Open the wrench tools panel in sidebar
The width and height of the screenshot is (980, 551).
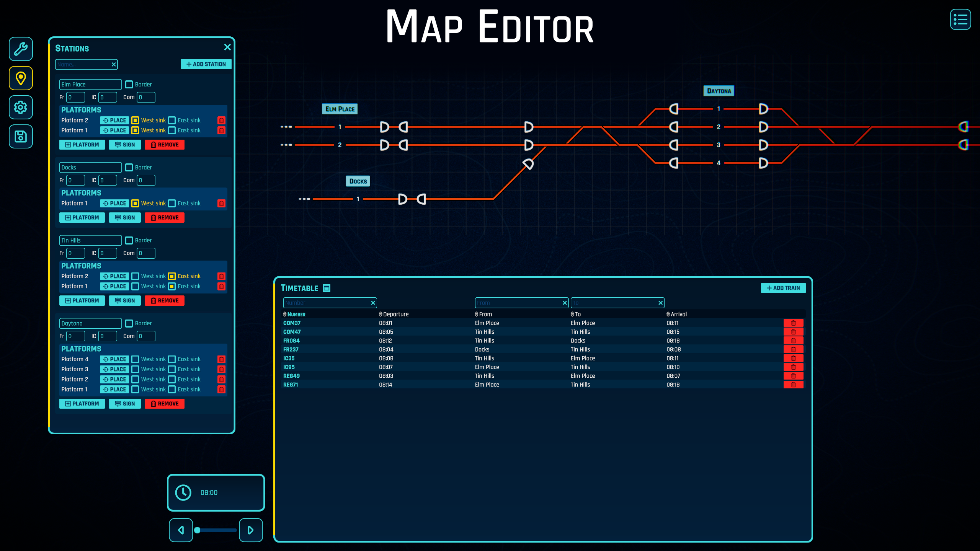click(20, 49)
